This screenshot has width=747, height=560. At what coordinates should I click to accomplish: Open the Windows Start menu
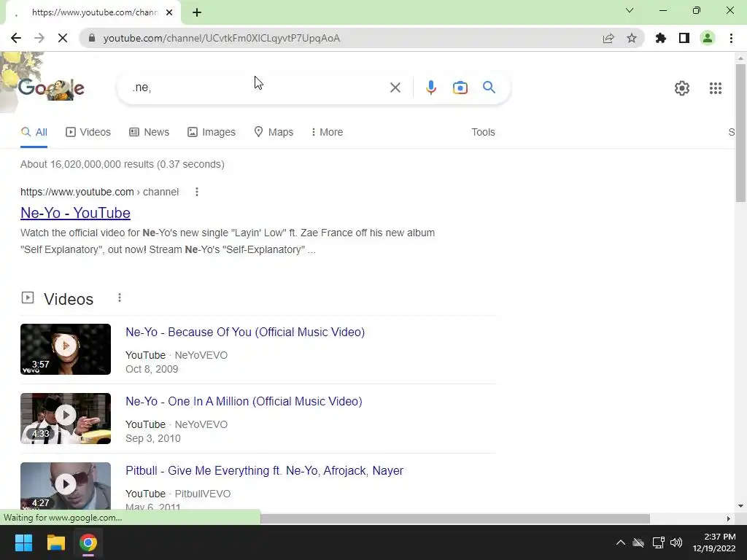[23, 542]
